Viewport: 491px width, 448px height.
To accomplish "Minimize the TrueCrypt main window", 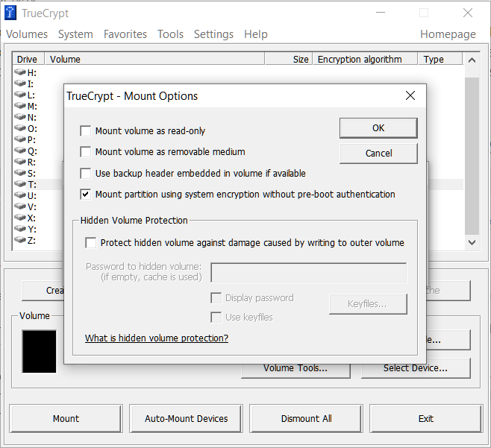I will point(381,13).
